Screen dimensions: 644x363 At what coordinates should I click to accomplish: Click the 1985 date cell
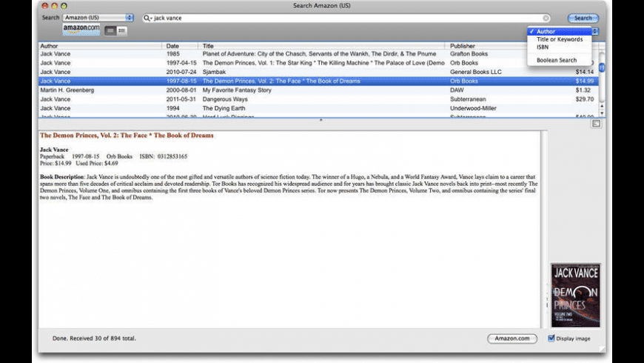point(173,54)
